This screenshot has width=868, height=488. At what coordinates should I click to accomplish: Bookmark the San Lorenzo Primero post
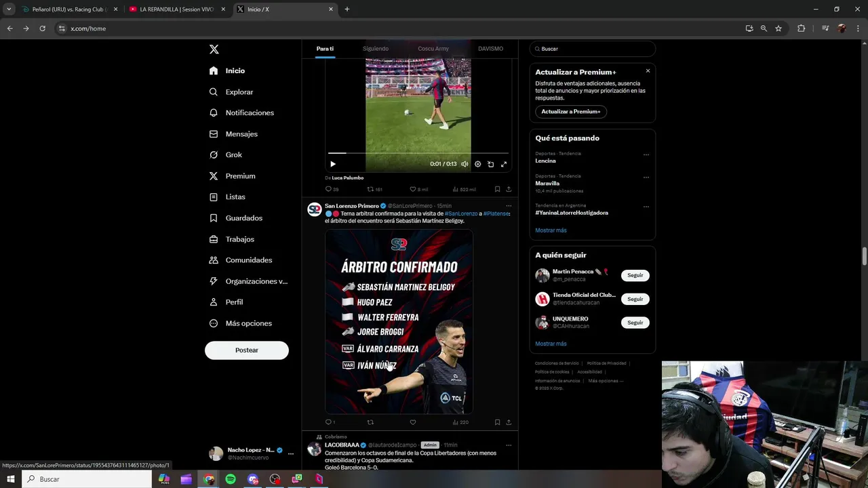[x=497, y=422]
